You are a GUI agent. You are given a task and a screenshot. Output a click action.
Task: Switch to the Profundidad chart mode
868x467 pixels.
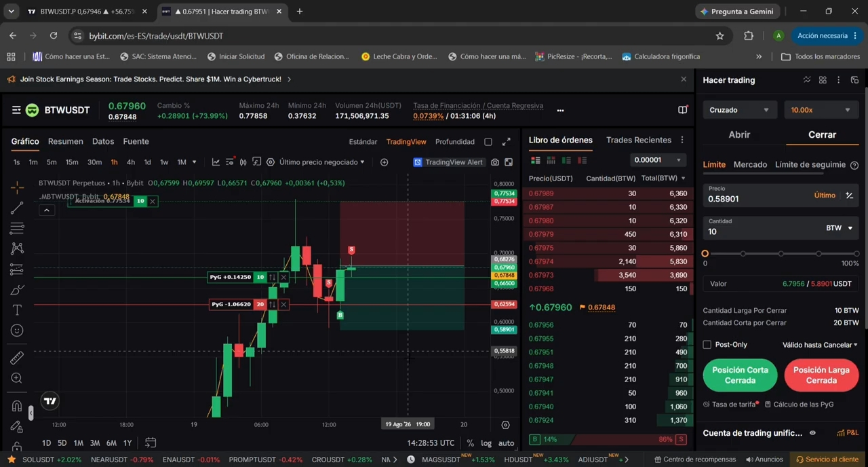[455, 142]
